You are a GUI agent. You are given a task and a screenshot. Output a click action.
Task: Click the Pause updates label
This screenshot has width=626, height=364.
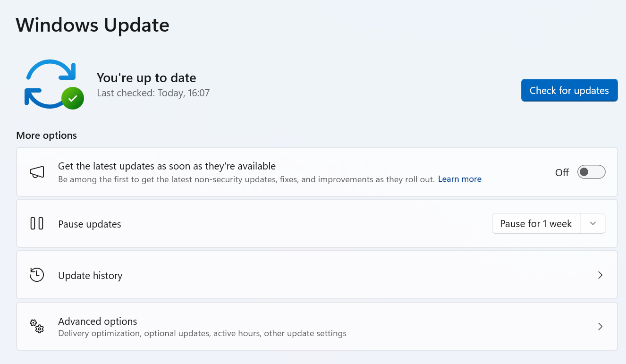pyautogui.click(x=90, y=224)
